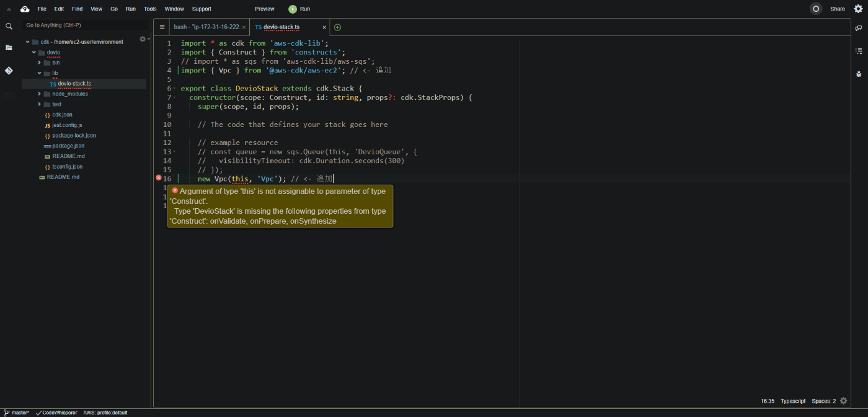
Task: Open the pane menu hamburger icon
Action: (162, 27)
